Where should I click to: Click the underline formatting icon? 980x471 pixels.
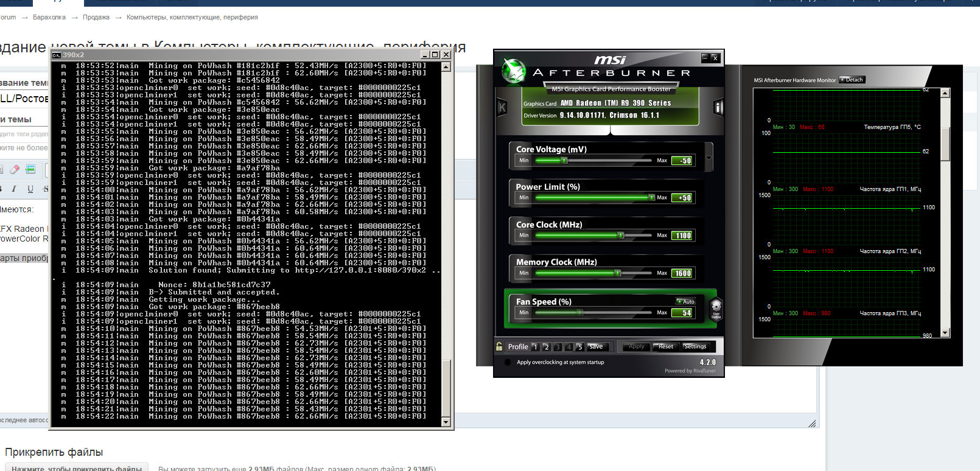(x=30, y=189)
